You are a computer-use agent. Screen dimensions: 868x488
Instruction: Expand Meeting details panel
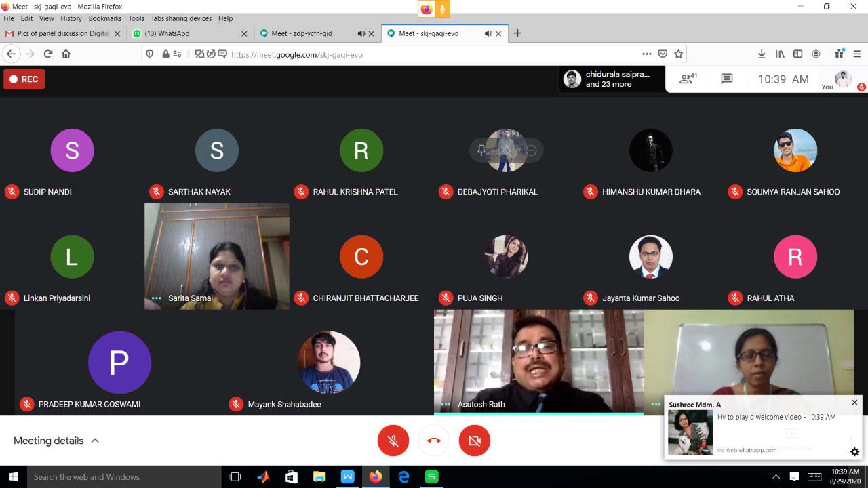point(57,441)
